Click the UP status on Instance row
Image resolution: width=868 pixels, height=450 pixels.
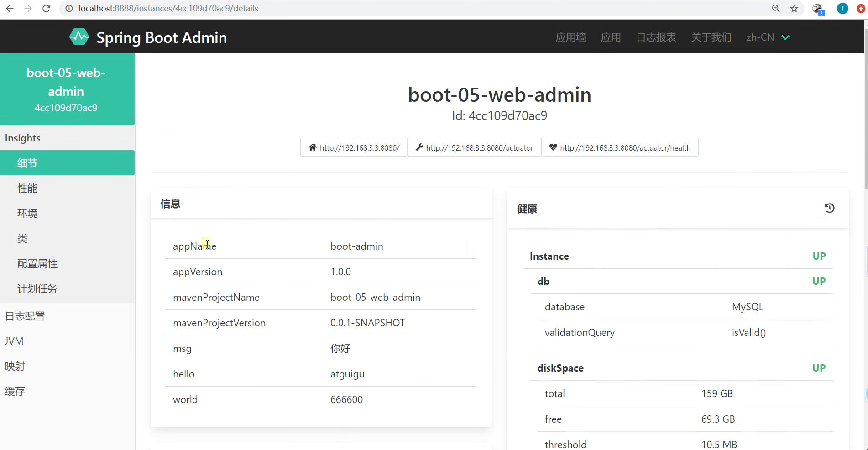tap(819, 256)
